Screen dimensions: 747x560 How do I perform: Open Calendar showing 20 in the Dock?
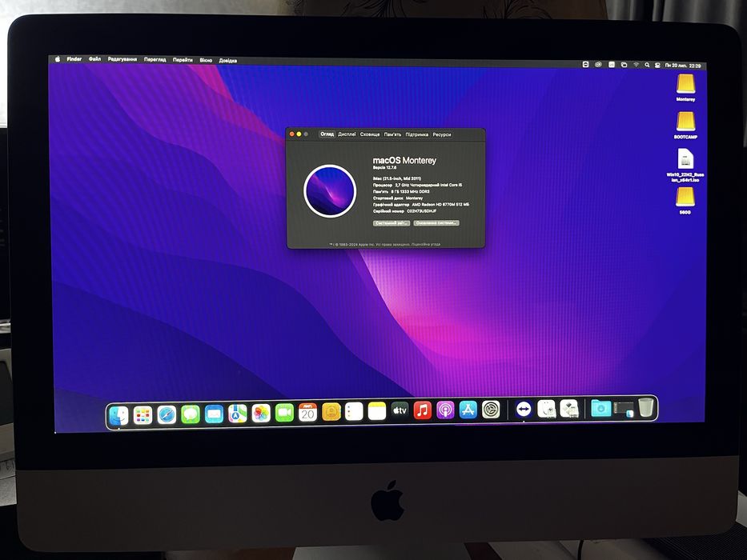coord(307,412)
